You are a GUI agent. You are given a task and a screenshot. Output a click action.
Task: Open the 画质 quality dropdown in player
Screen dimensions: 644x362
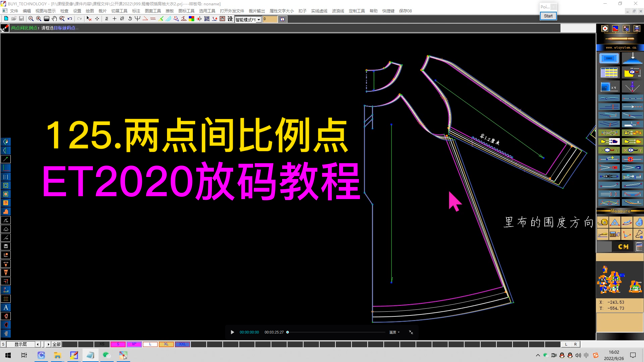point(394,332)
